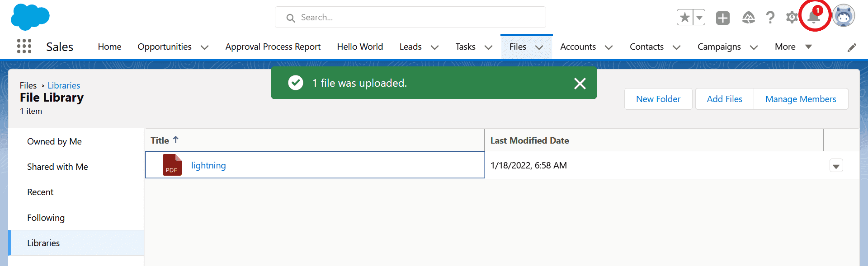Sort by Last Modified Date column
This screenshot has height=266, width=868.
[529, 140]
